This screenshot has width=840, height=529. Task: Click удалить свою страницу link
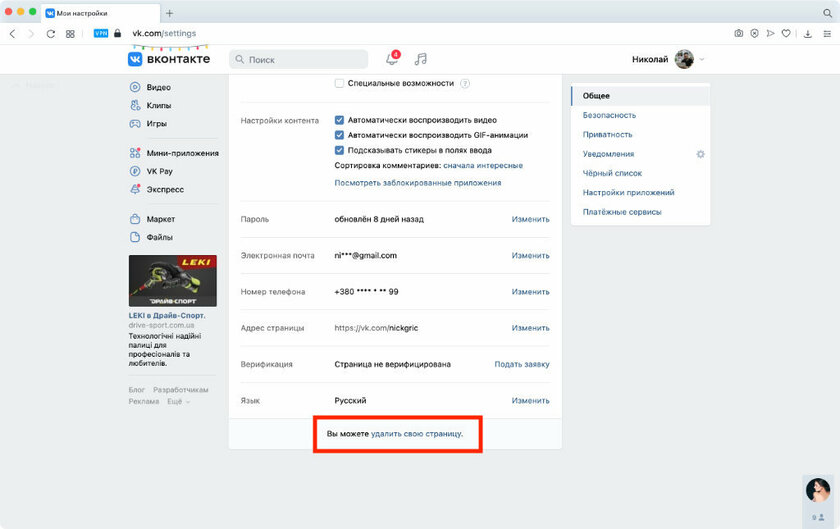pyautogui.click(x=417, y=434)
